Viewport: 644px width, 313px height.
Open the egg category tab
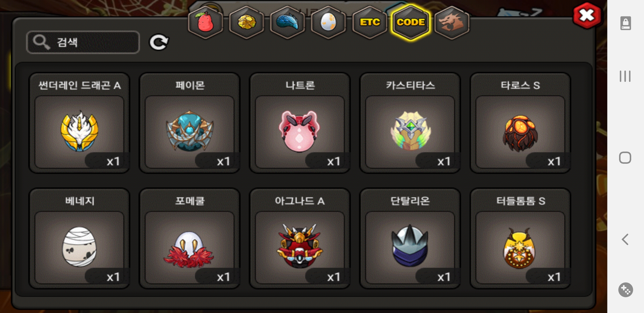[328, 22]
